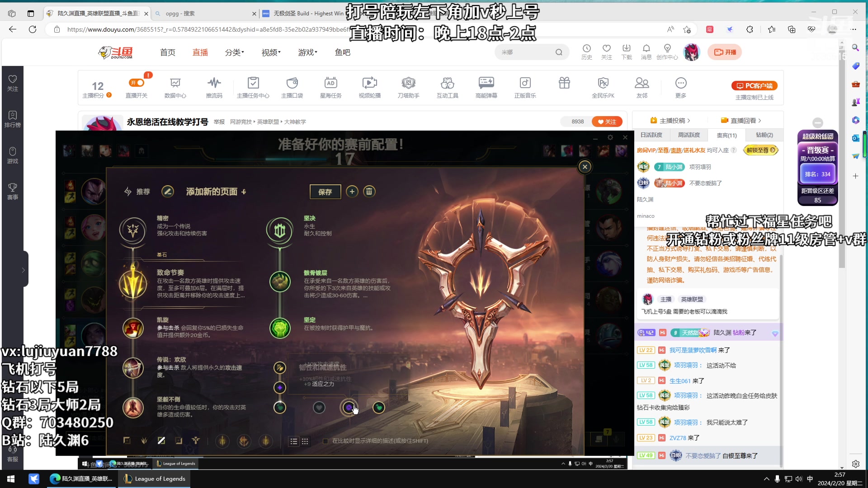This screenshot has height=488, width=868.
Task: Click the 坚决 Resolve tree emblem
Action: 280,230
